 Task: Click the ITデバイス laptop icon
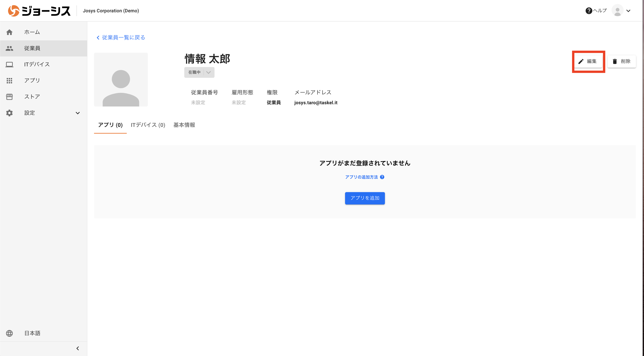pyautogui.click(x=9, y=64)
